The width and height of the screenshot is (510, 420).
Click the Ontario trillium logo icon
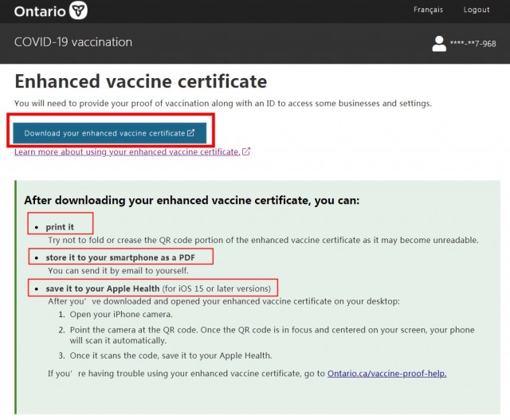[x=78, y=10]
